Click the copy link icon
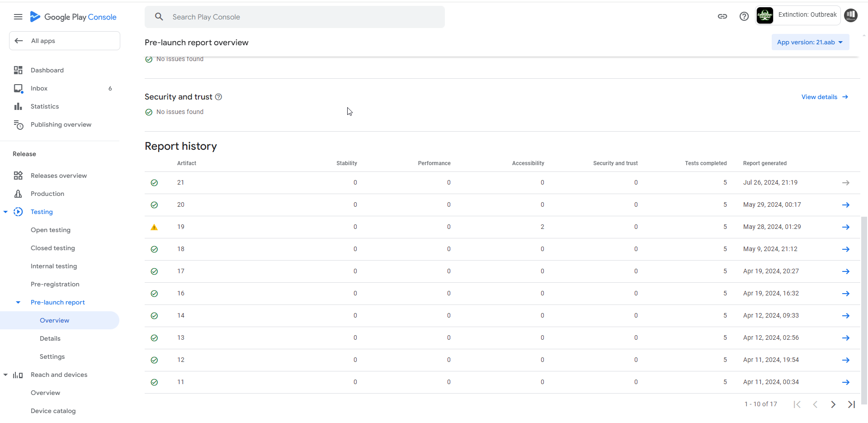The height and width of the screenshot is (423, 868). coord(722,16)
